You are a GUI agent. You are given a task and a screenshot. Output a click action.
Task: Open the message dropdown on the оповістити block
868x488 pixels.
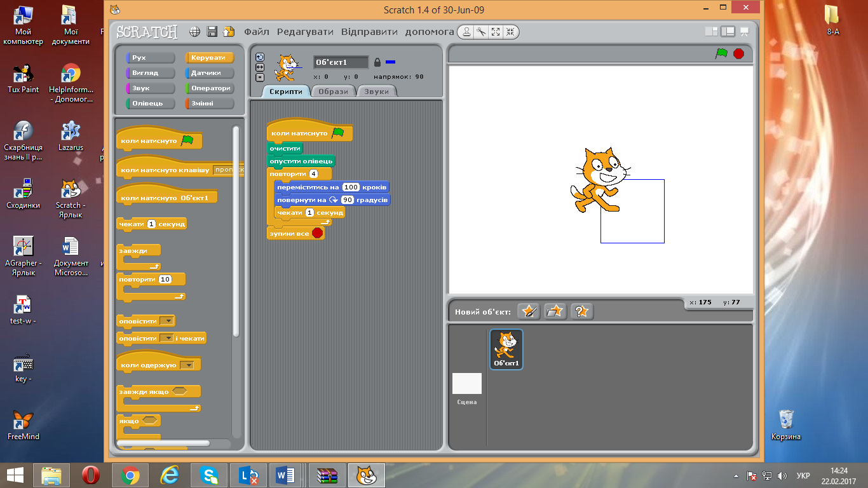click(x=167, y=322)
